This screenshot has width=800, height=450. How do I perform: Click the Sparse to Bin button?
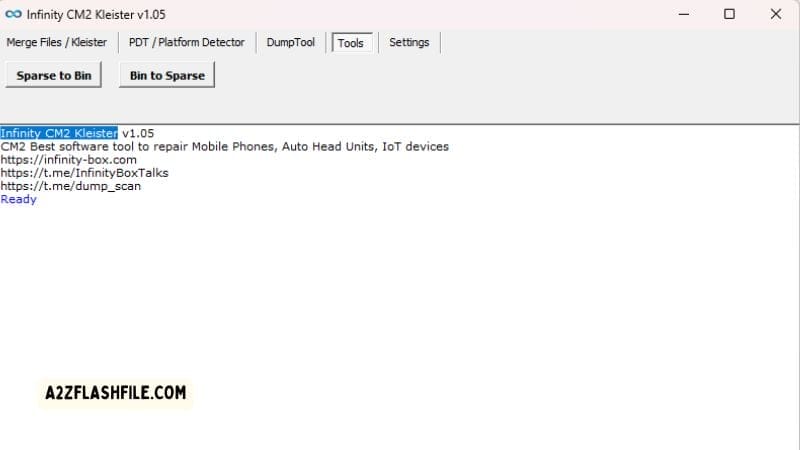point(54,75)
